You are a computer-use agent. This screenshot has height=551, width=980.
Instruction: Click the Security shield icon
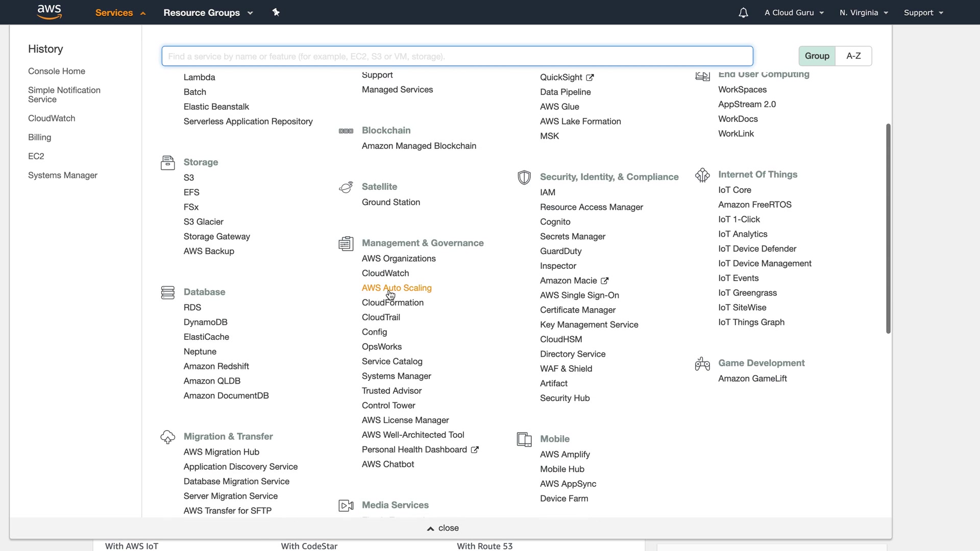pos(524,178)
